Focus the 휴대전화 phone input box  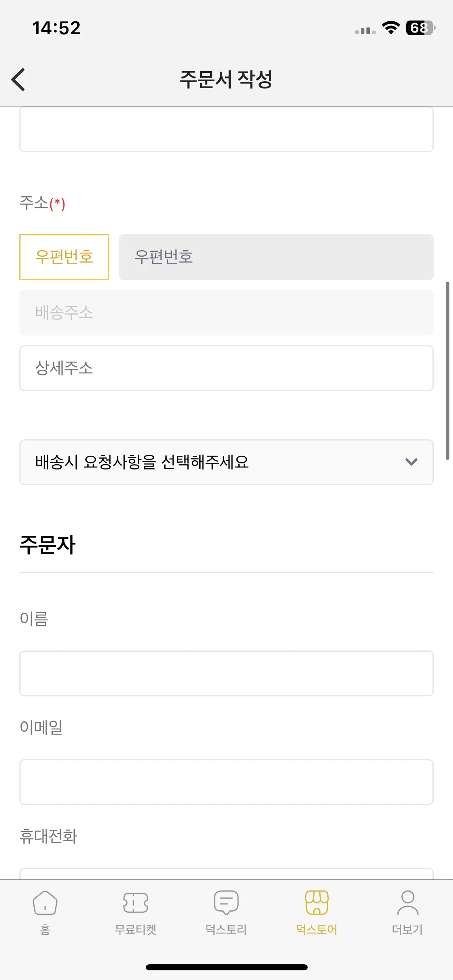coord(226,873)
